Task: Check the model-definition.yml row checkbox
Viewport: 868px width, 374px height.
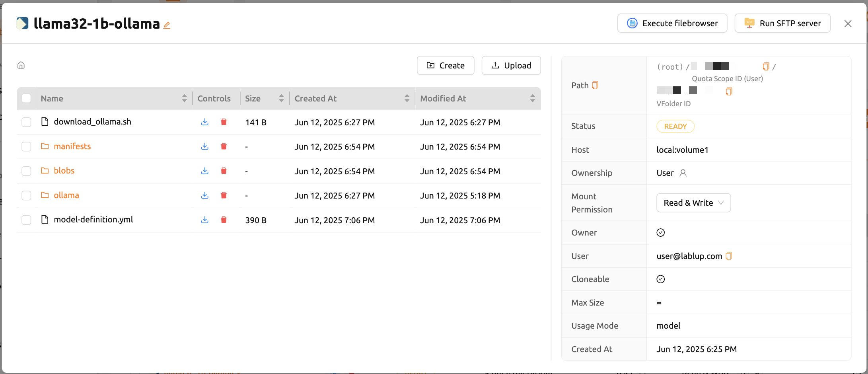Action: [x=27, y=220]
